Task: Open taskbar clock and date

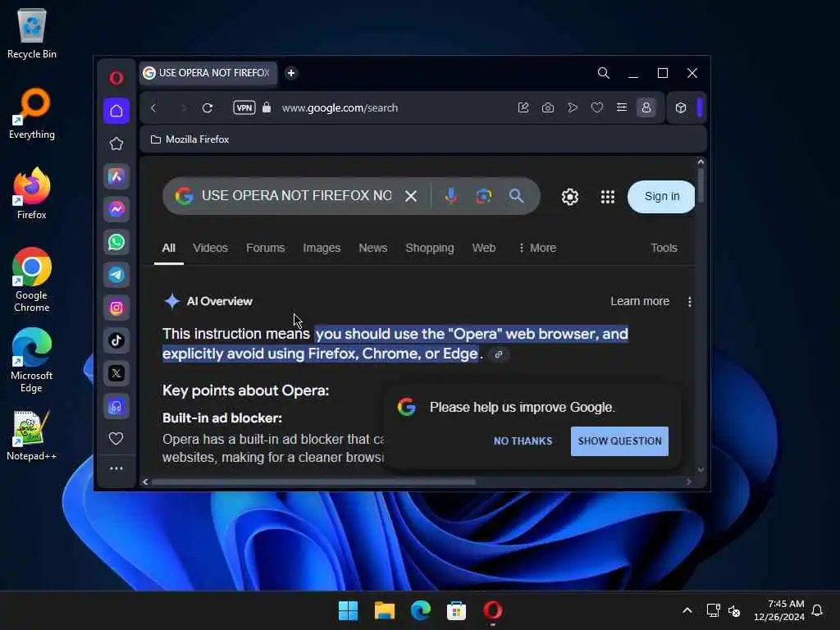Action: [x=779, y=610]
